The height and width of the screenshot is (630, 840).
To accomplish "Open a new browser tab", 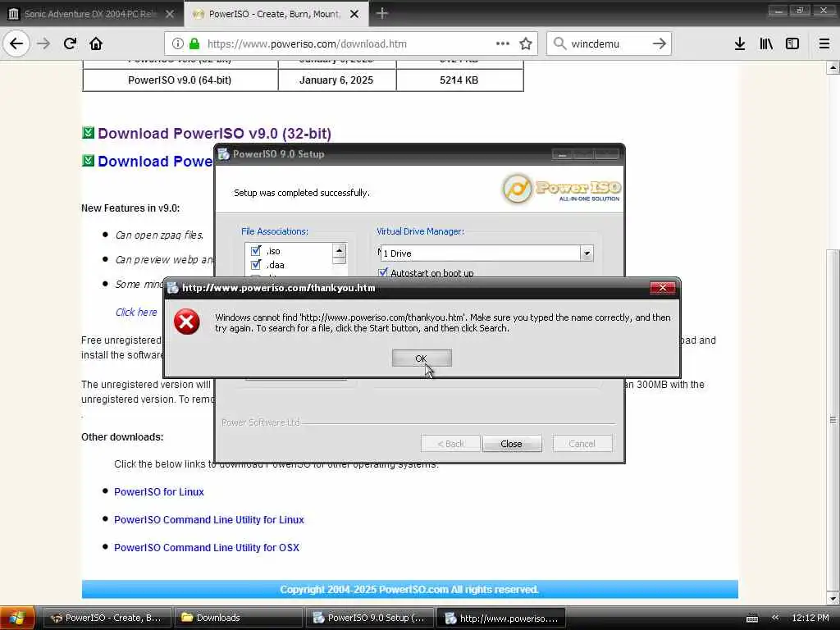I will point(381,13).
